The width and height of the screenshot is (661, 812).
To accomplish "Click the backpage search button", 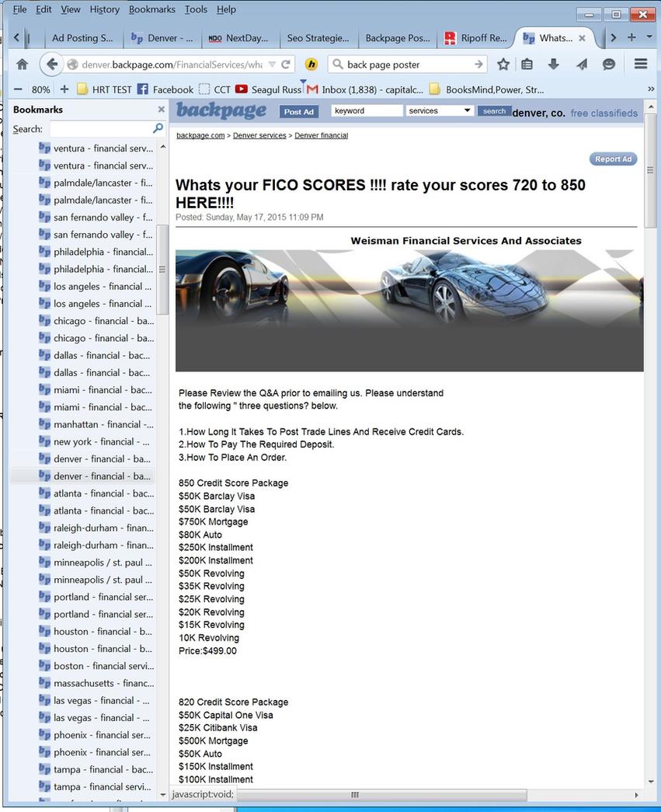I will 494,111.
